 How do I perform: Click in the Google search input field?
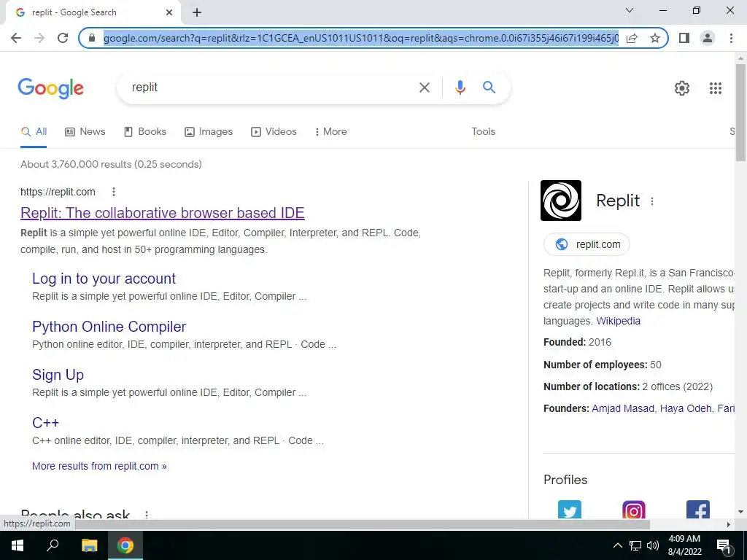271,87
